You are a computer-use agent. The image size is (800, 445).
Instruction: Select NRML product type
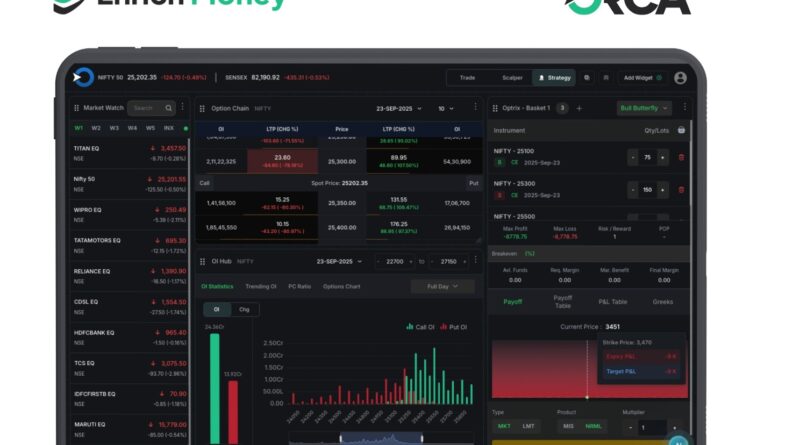(594, 427)
